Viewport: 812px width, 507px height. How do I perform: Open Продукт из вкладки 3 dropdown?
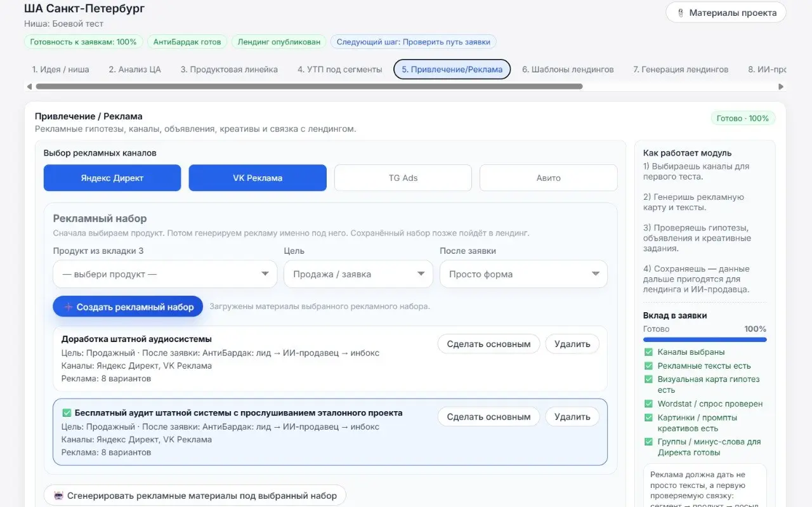(165, 274)
